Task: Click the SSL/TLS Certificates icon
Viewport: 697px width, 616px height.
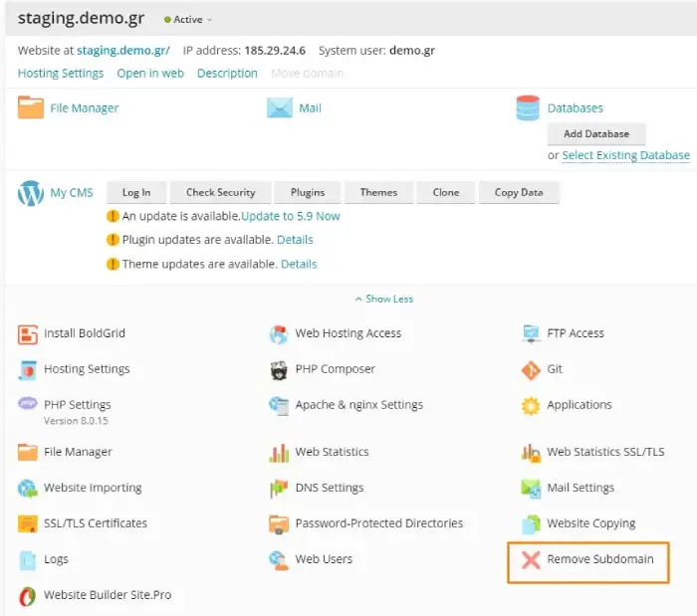Action: 28,524
